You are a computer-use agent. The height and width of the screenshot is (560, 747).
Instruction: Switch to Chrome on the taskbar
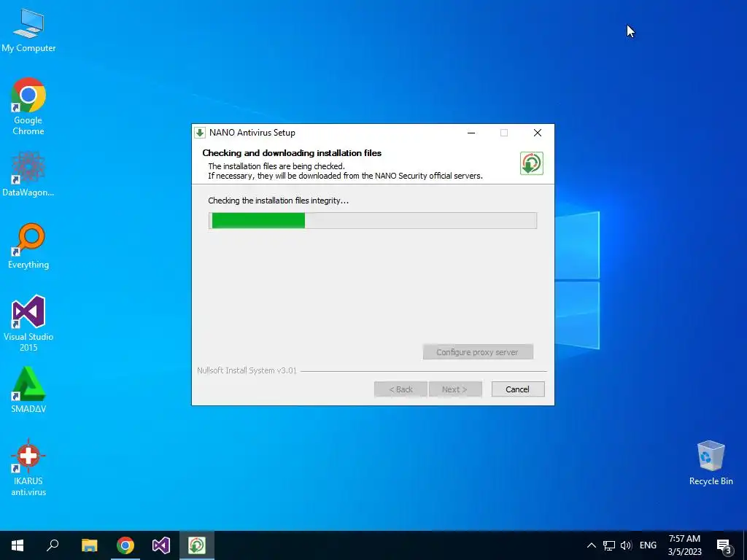(x=125, y=545)
